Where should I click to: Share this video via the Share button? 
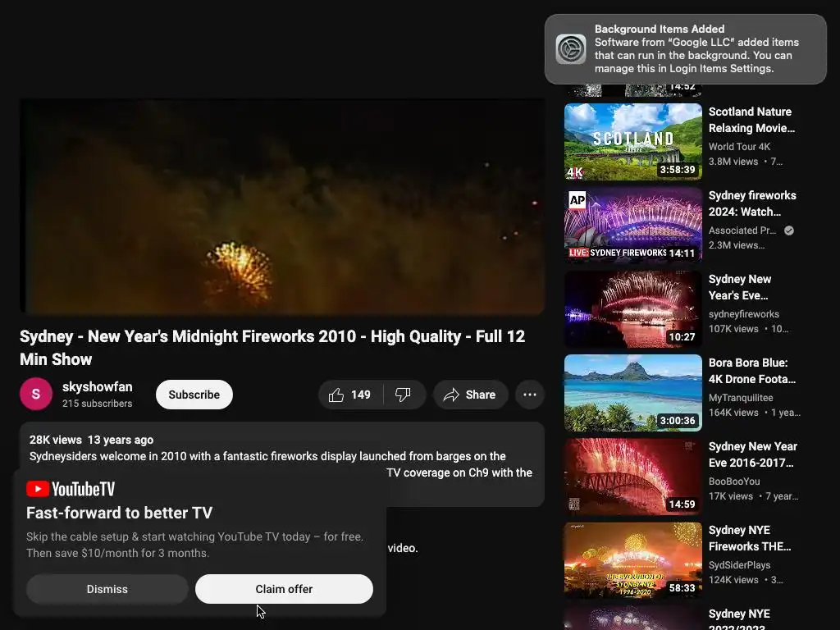470,395
